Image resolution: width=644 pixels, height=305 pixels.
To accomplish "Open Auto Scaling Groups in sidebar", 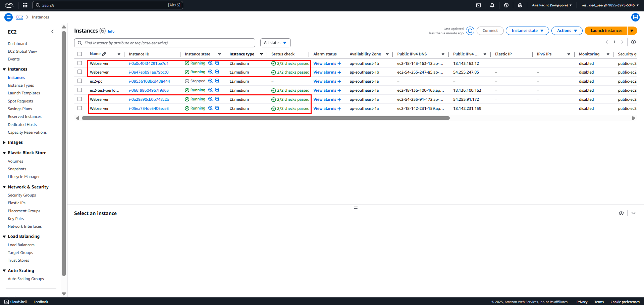I will tap(26, 279).
